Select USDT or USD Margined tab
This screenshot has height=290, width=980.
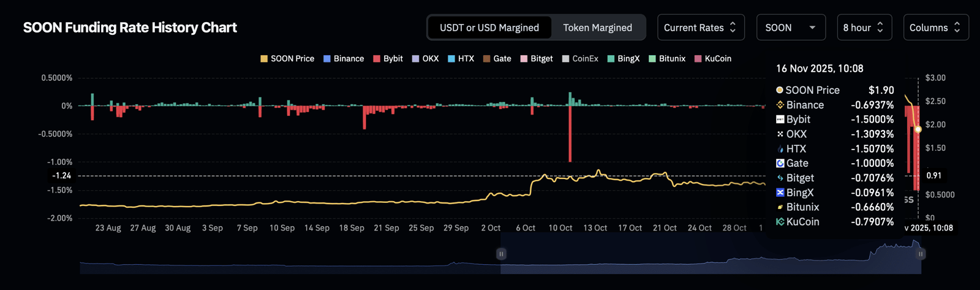click(489, 28)
